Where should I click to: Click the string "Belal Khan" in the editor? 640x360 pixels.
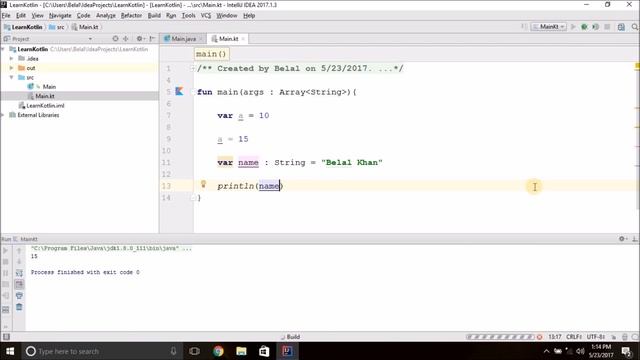coord(352,162)
